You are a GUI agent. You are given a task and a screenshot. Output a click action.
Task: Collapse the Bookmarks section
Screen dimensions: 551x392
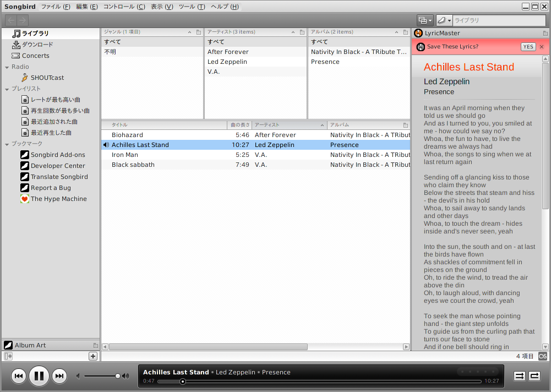7,144
